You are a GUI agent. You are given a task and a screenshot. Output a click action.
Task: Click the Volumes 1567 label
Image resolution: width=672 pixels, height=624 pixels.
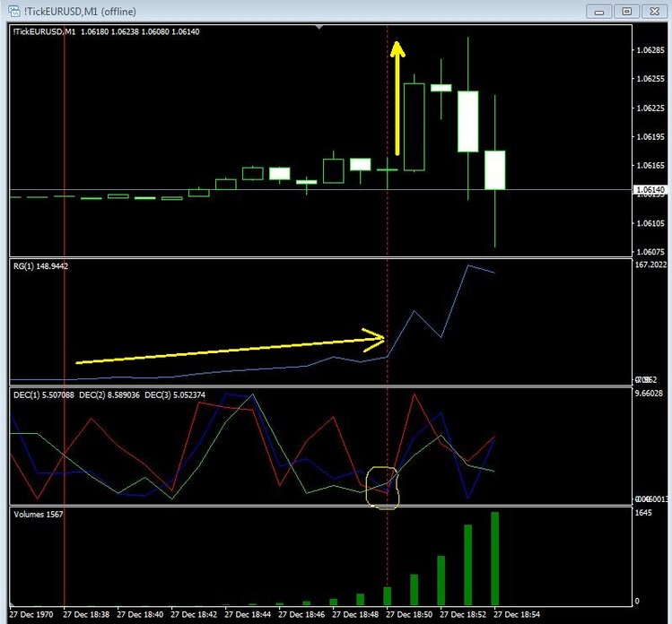[38, 514]
